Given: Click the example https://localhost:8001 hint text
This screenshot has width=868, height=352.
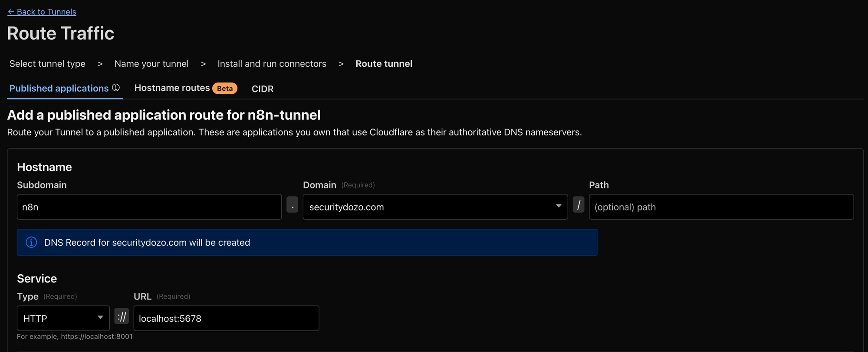Looking at the screenshot, I should (75, 336).
